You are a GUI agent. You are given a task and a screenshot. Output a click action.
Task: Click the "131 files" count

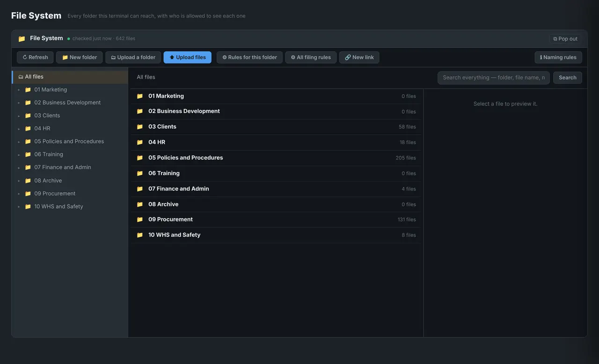(x=407, y=219)
